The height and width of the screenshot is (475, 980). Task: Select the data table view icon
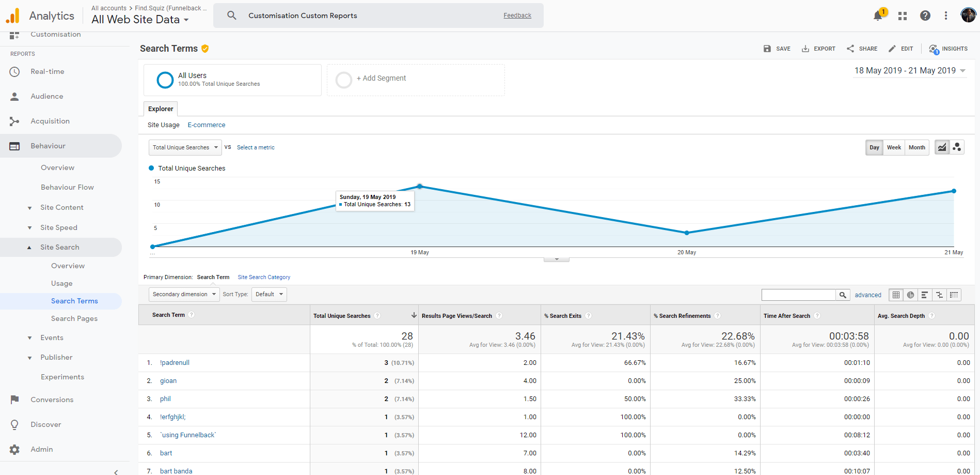(x=896, y=295)
